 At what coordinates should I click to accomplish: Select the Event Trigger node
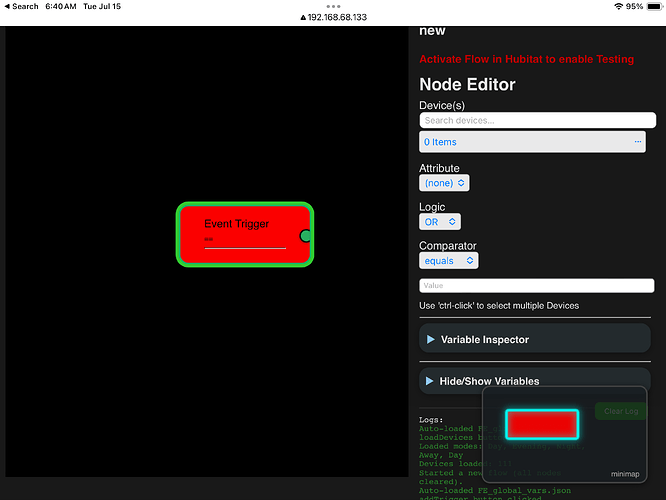point(245,234)
